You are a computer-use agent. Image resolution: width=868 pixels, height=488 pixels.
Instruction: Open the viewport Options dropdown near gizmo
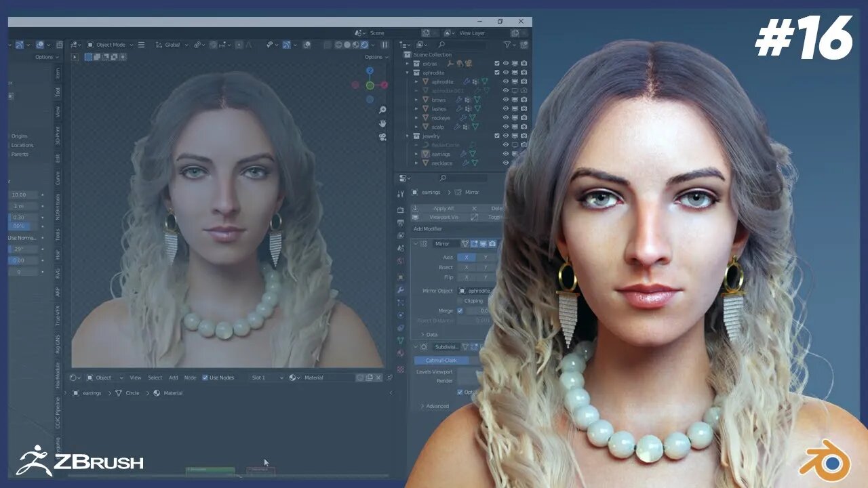point(377,58)
